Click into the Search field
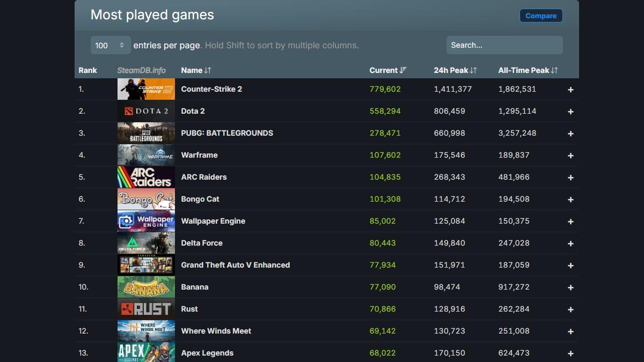The width and height of the screenshot is (644, 362). point(504,46)
